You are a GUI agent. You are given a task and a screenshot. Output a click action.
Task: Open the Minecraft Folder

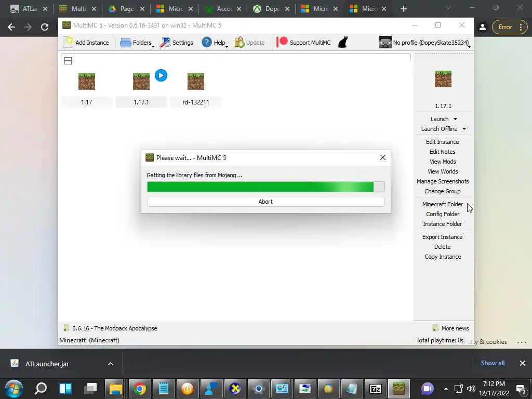[x=443, y=204]
